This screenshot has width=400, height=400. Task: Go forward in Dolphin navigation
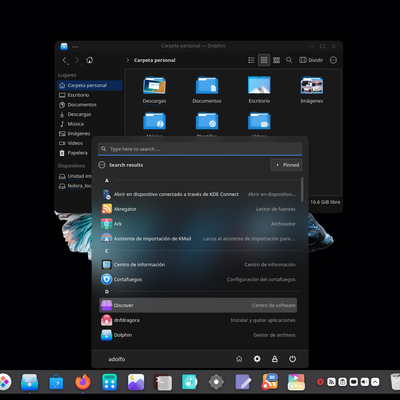pyautogui.click(x=77, y=60)
